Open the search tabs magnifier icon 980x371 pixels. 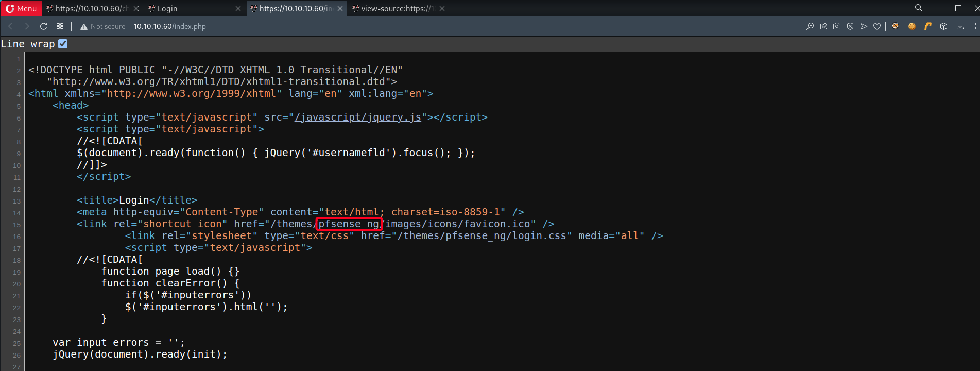click(x=918, y=8)
